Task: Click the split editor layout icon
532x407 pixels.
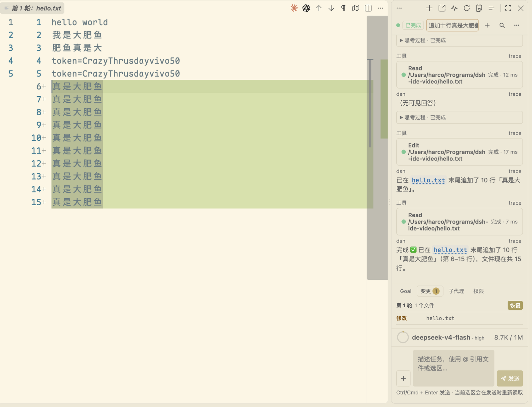Action: [368, 8]
